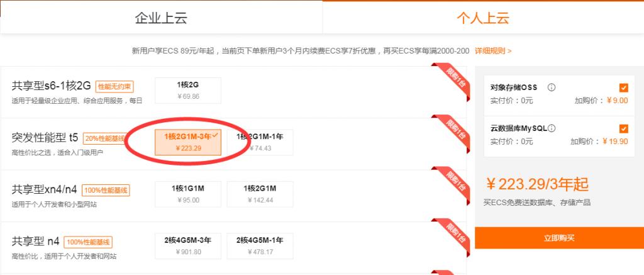
Task: Click the 限购1台 ribbon on t5 row
Action: 454,132
